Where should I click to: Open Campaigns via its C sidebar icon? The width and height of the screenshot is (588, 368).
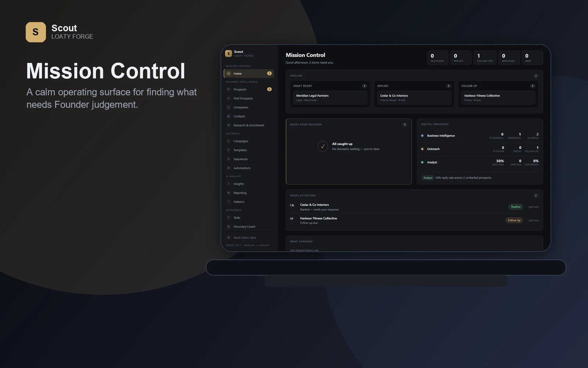(x=228, y=141)
